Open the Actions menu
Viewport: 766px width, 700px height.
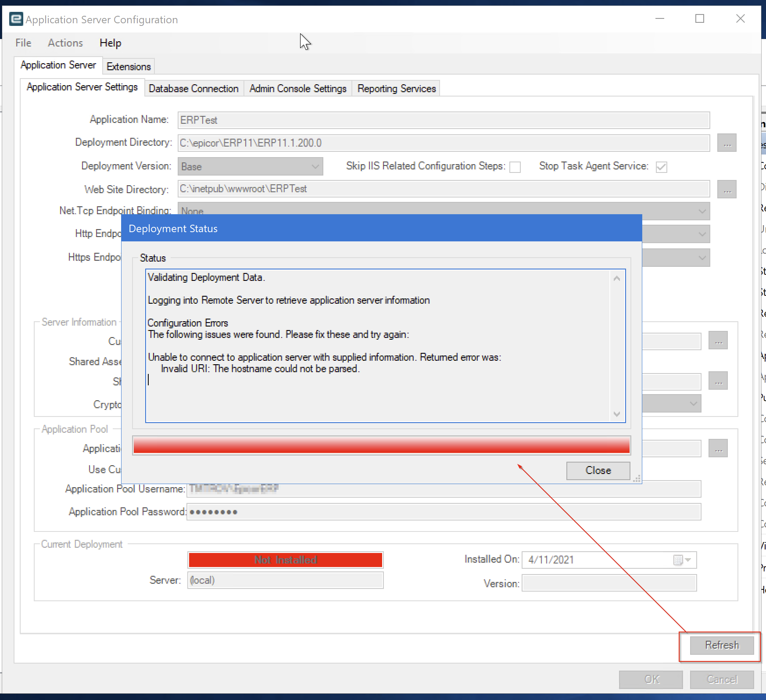65,43
